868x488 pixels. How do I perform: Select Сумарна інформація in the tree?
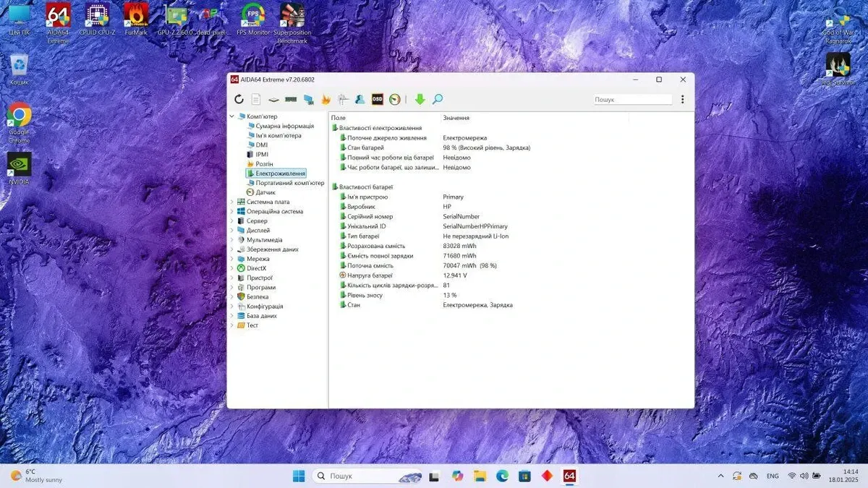pos(284,126)
